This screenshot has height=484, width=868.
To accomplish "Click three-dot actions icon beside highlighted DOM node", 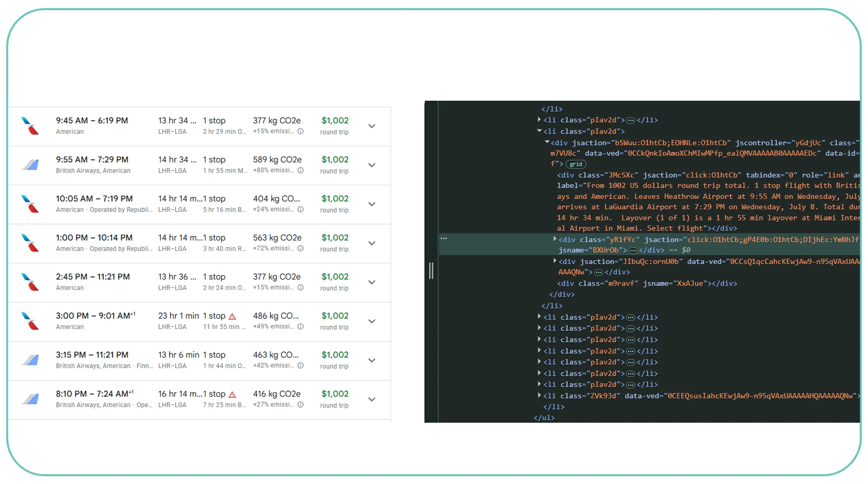I will click(444, 238).
